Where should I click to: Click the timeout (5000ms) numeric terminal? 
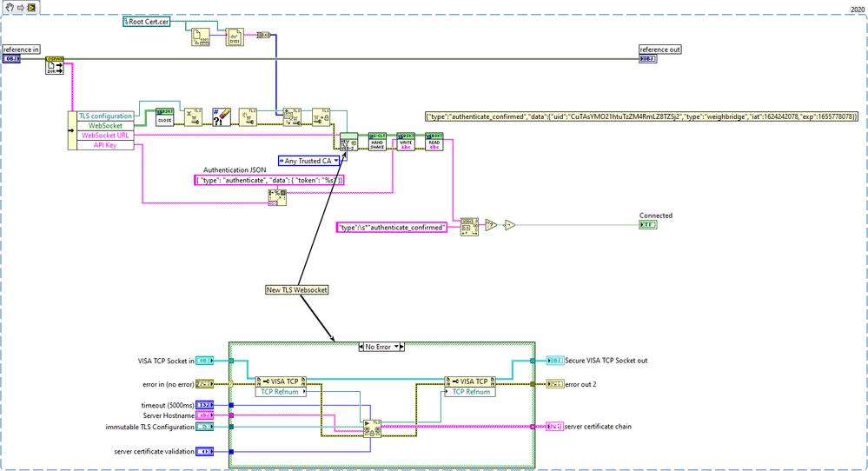pyautogui.click(x=205, y=405)
